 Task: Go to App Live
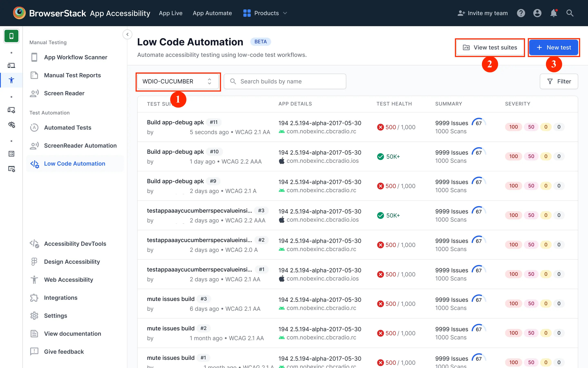(170, 13)
